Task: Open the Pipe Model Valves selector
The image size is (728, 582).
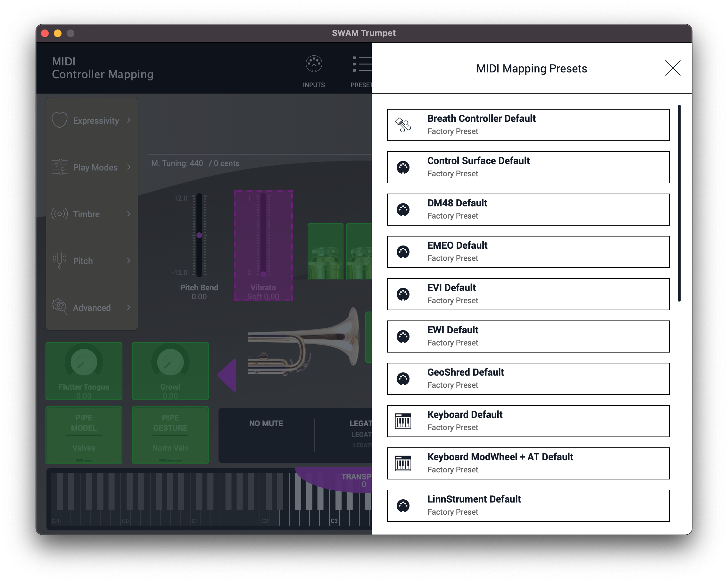Action: click(x=84, y=435)
